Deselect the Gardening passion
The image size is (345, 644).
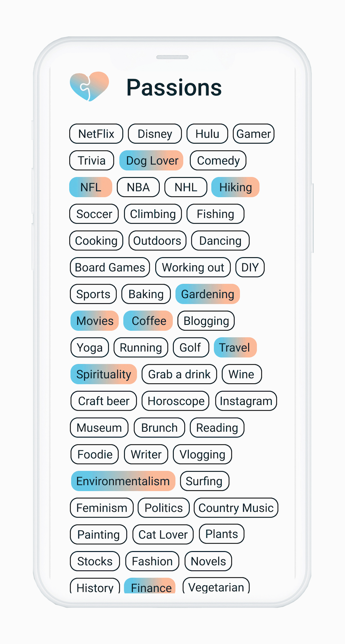[x=208, y=294]
